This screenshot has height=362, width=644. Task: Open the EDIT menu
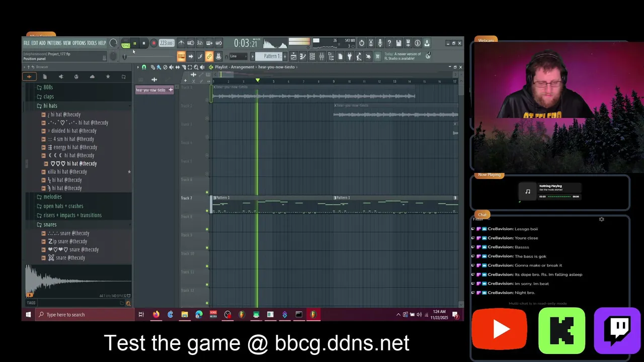(35, 43)
